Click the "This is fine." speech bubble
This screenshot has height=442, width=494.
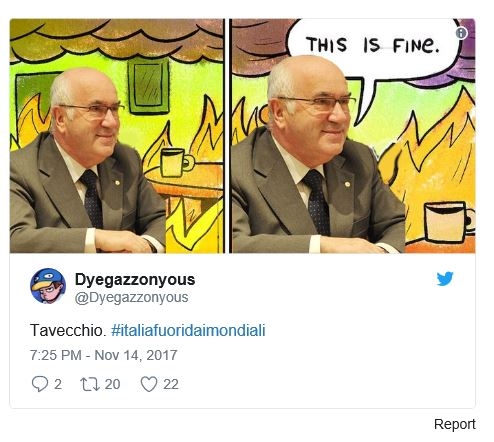[x=372, y=47]
